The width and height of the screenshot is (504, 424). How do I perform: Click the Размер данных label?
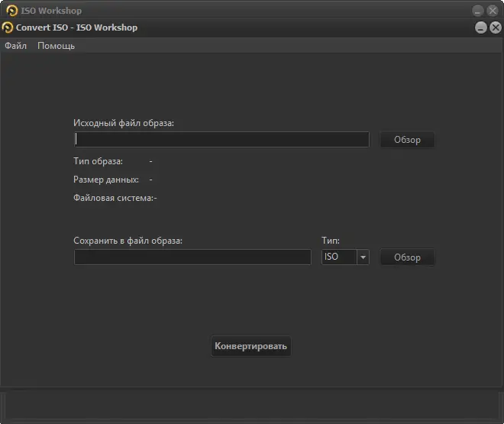pos(106,180)
